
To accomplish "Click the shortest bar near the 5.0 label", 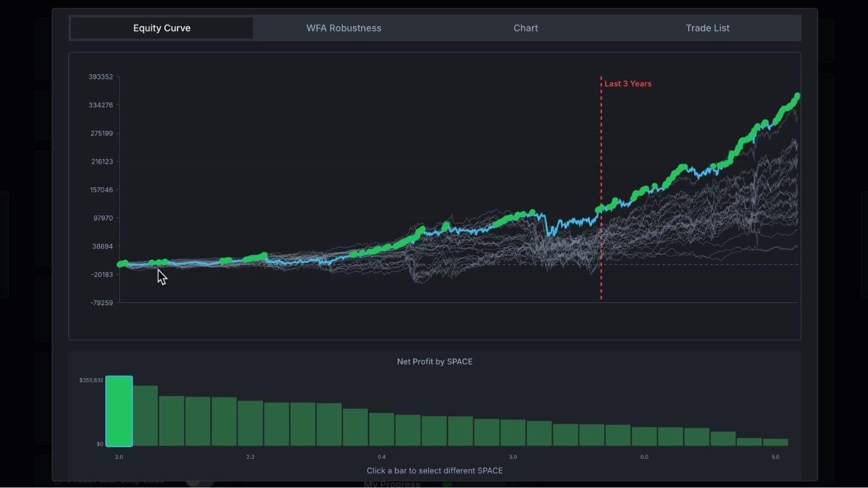I will point(775,442).
